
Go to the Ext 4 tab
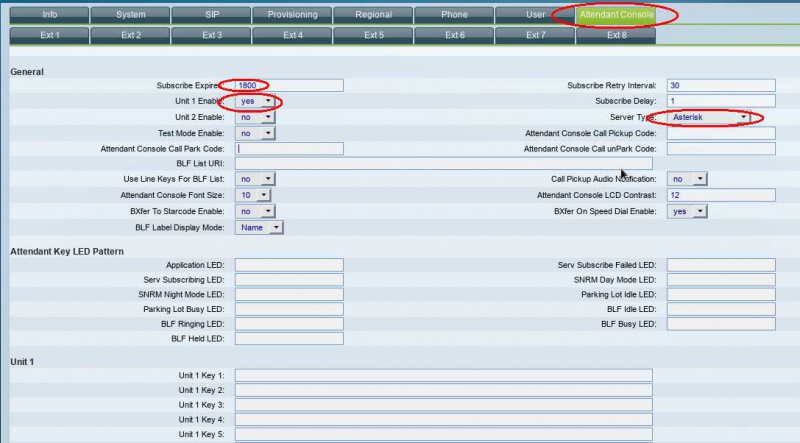point(292,35)
